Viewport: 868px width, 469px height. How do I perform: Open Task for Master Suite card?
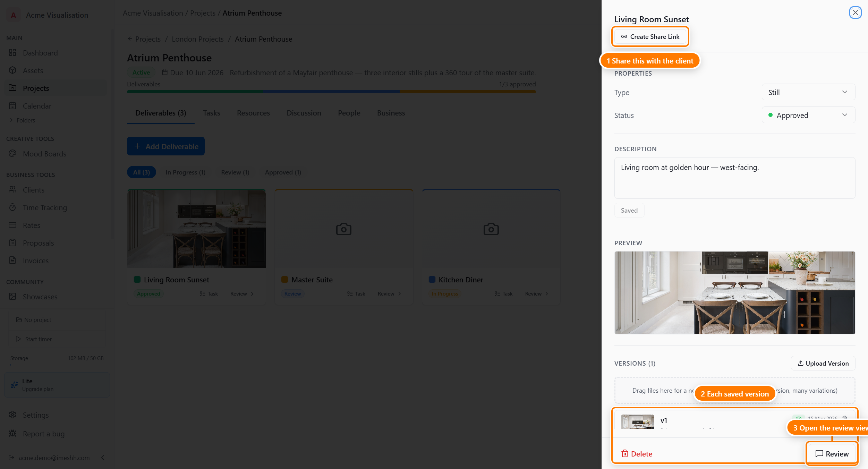pyautogui.click(x=356, y=294)
